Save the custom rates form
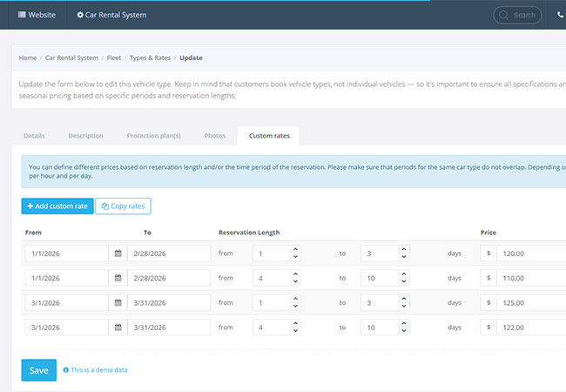 point(38,370)
